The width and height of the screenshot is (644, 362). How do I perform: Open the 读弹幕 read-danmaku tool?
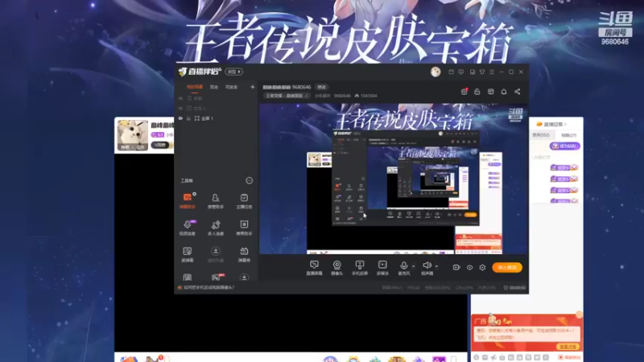(188, 254)
